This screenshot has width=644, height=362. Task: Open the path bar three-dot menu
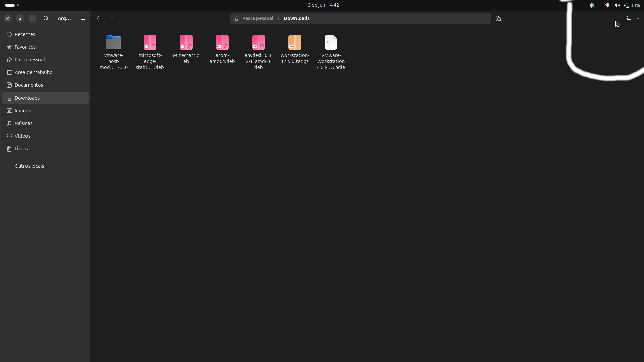pos(485,18)
